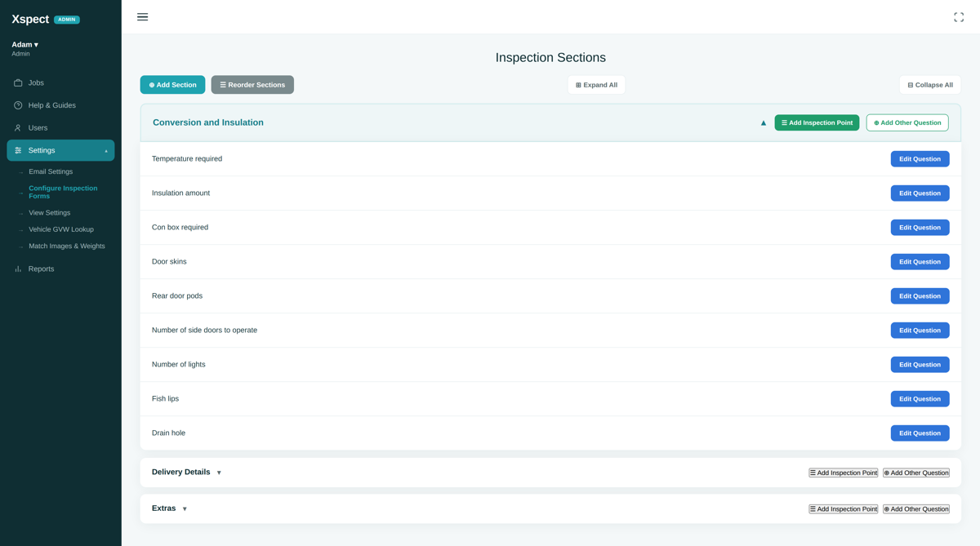
Task: Add Inspection Point to Delivery Details
Action: [844, 473]
